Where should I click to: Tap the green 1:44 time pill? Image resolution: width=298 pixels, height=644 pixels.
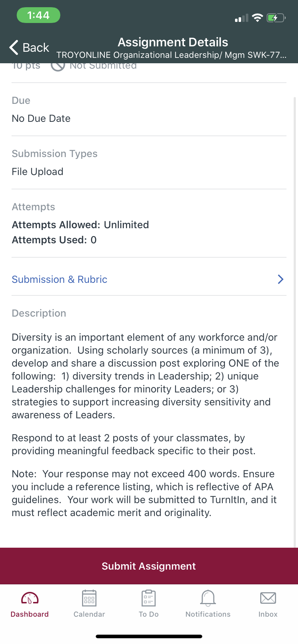39,15
